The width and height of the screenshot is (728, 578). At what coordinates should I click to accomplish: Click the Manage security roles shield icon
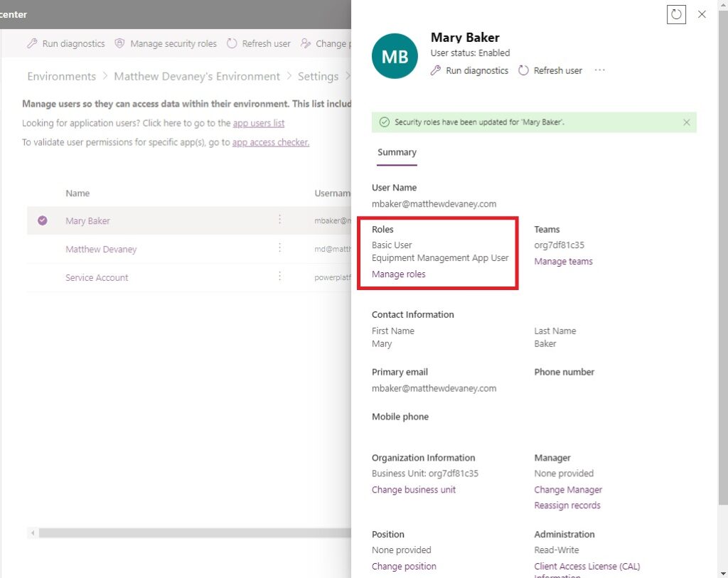coord(120,43)
